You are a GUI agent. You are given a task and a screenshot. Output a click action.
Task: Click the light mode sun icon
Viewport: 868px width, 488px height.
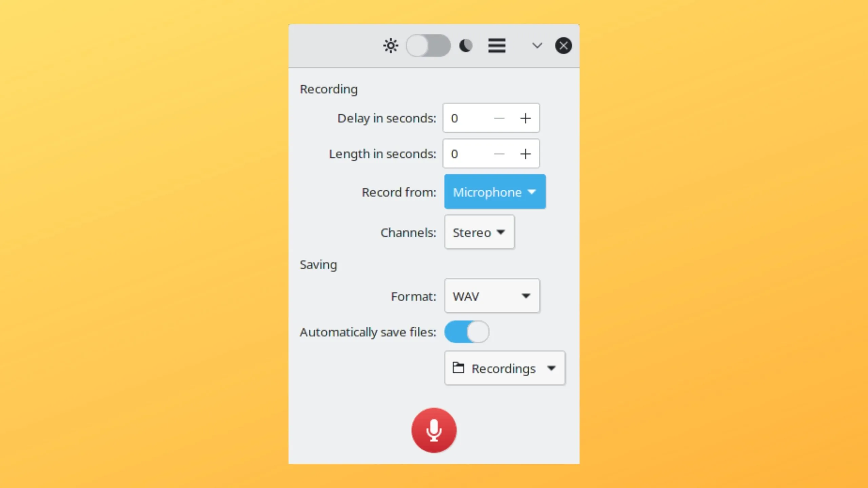tap(390, 46)
